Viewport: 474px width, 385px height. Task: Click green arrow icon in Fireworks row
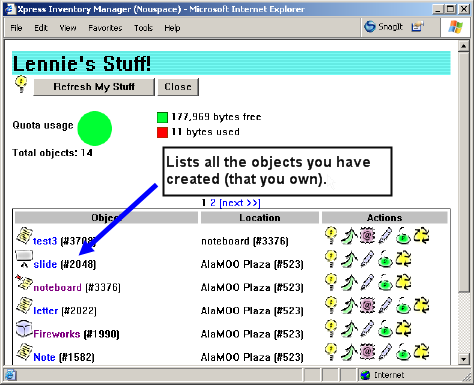point(349,329)
